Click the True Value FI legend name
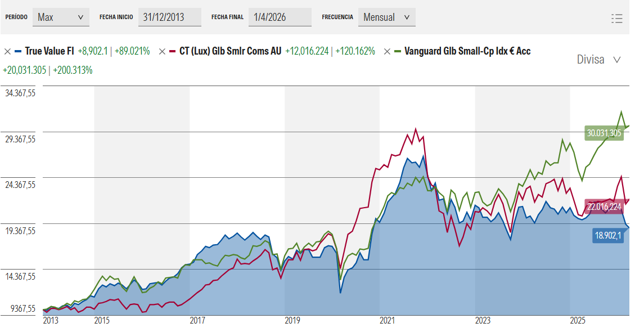 (x=49, y=51)
